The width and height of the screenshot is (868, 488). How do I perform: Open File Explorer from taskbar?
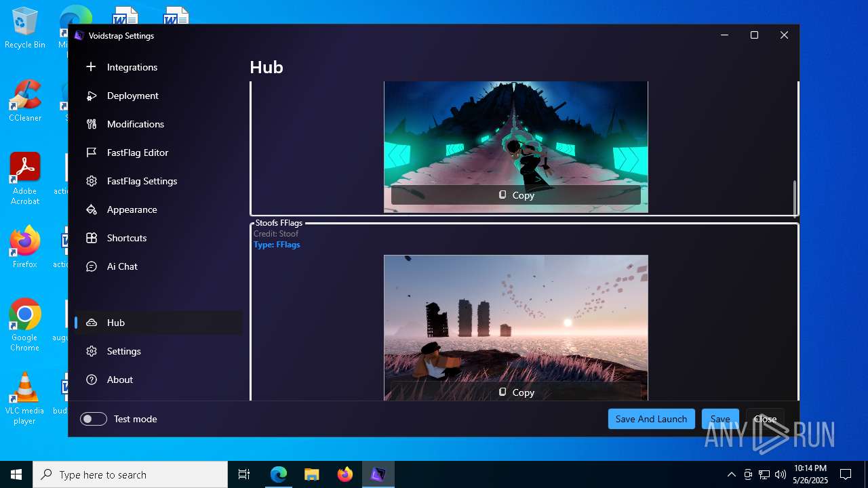(x=312, y=474)
